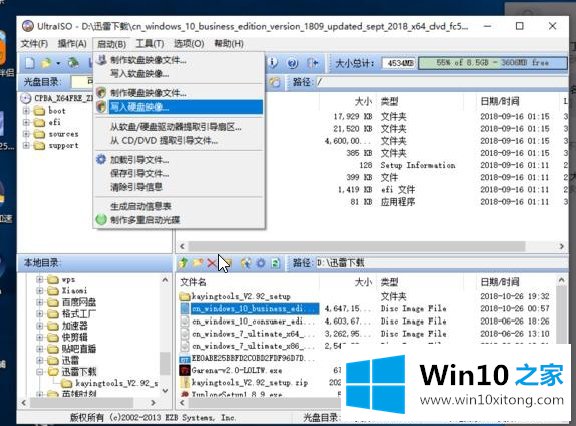Open the 操作(A) menu
576x426 pixels.
pyautogui.click(x=72, y=44)
